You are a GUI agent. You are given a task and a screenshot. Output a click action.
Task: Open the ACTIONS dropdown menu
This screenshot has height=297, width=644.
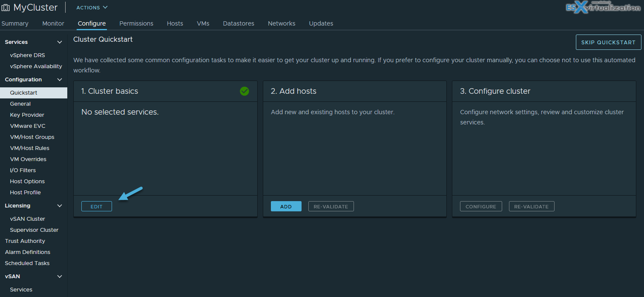[92, 8]
